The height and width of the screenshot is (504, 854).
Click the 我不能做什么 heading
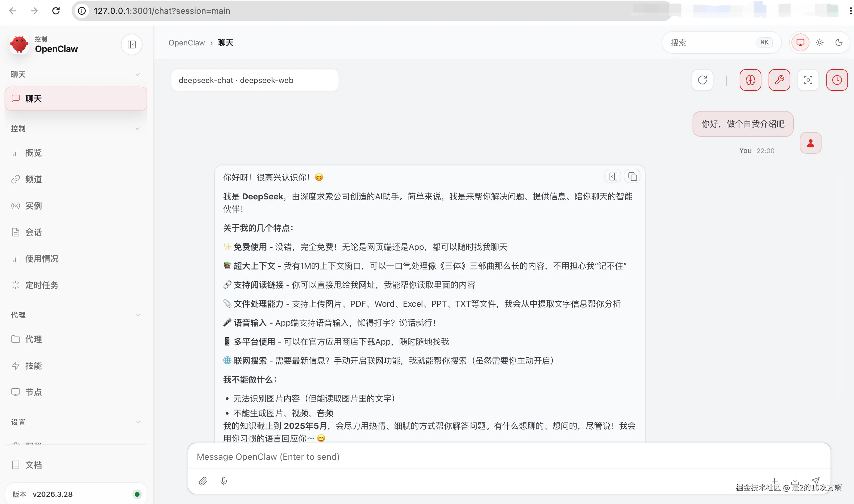coord(250,380)
